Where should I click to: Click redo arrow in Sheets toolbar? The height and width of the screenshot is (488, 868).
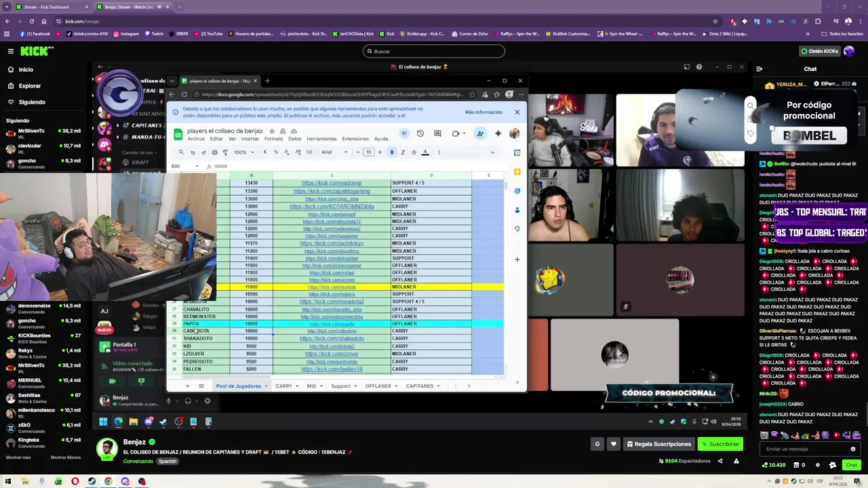203,152
